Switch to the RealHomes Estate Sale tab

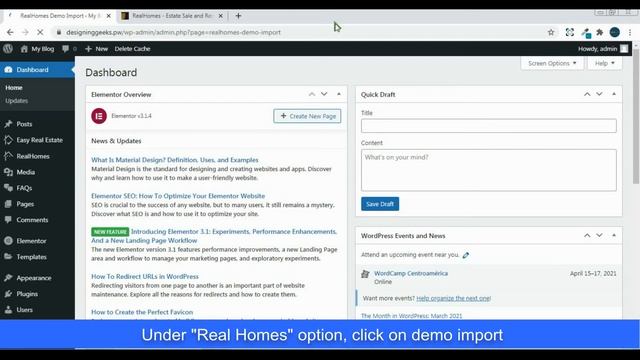coord(172,16)
